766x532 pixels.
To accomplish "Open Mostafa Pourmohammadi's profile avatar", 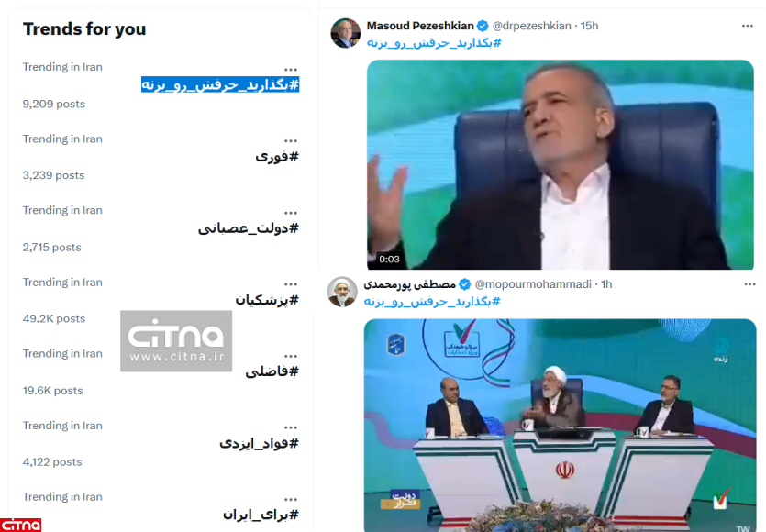I will click(x=342, y=292).
